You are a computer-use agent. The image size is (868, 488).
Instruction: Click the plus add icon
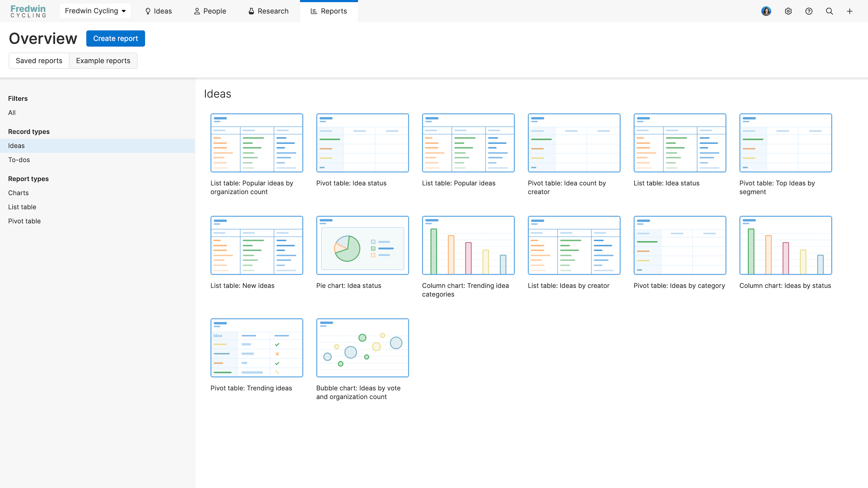[849, 11]
